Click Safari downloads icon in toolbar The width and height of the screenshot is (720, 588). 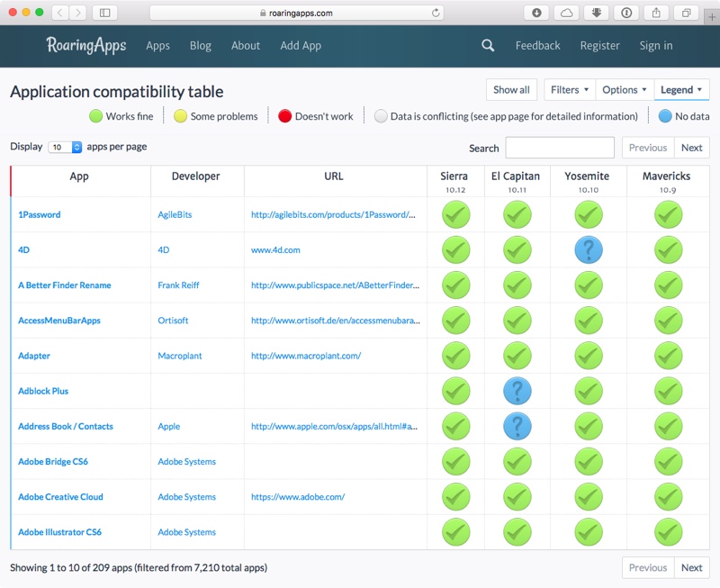[536, 13]
